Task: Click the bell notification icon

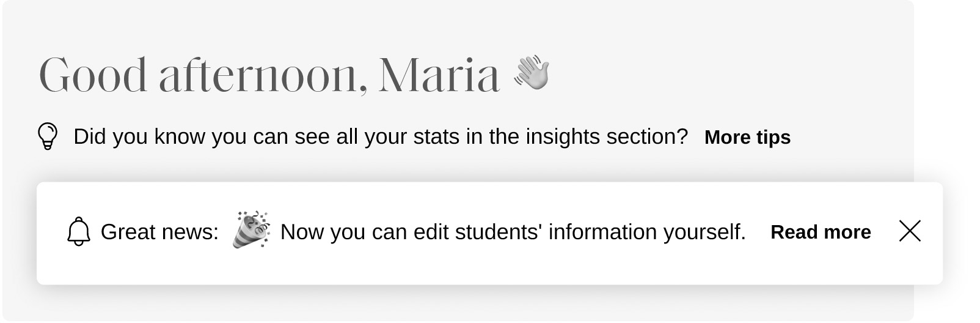Action: coord(78,232)
